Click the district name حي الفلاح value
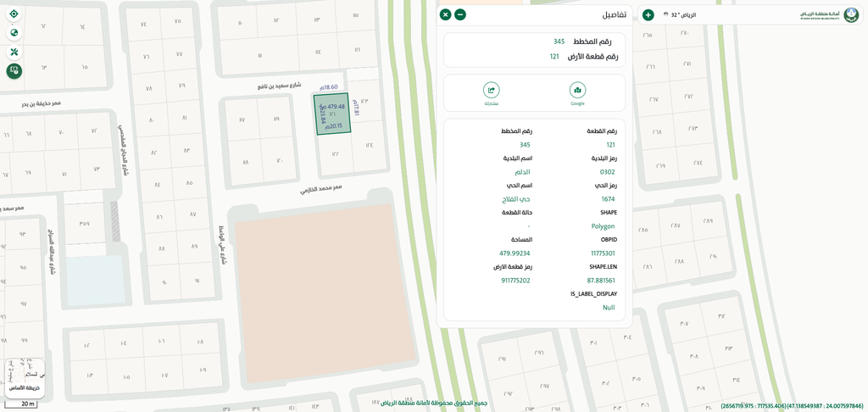Viewport: 868px width, 412px height. pyautogui.click(x=516, y=199)
